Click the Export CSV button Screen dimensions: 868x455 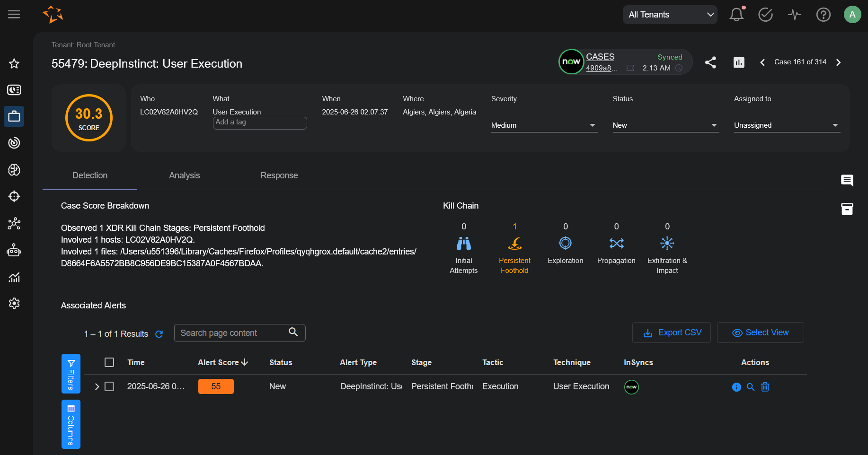pos(672,332)
